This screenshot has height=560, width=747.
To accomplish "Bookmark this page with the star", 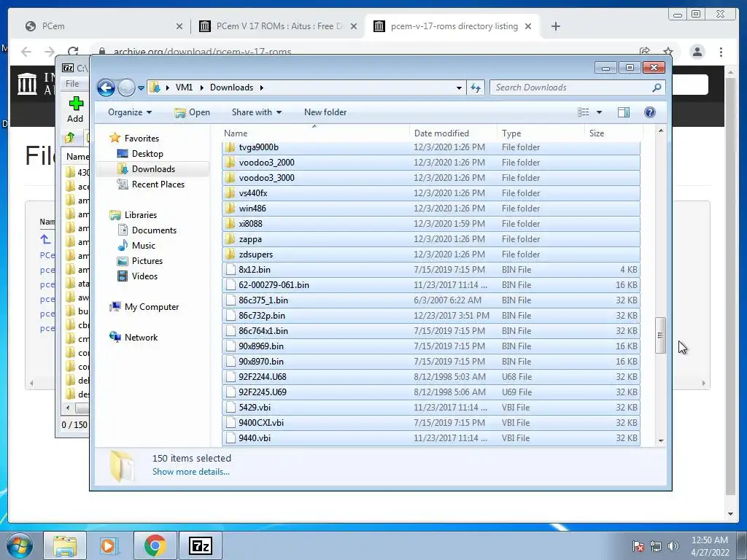I will 668,52.
